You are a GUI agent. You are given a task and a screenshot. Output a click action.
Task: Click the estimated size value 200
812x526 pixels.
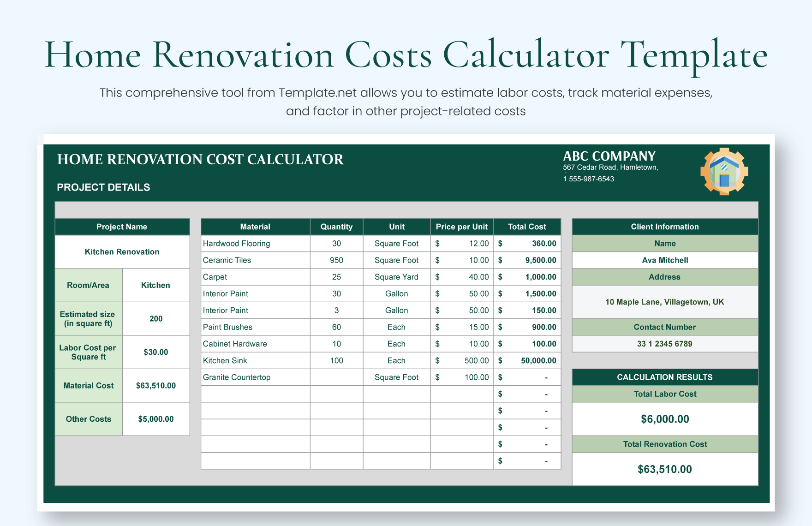[x=156, y=319]
